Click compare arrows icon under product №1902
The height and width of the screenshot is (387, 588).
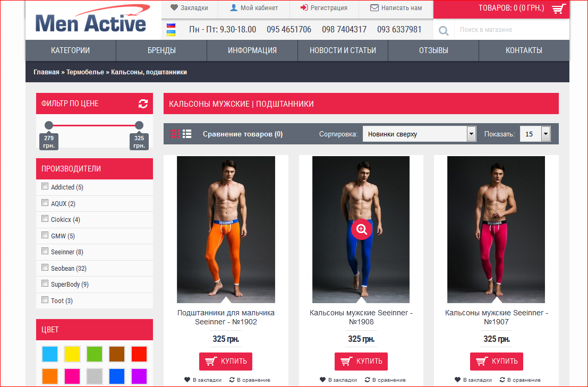coord(232,380)
